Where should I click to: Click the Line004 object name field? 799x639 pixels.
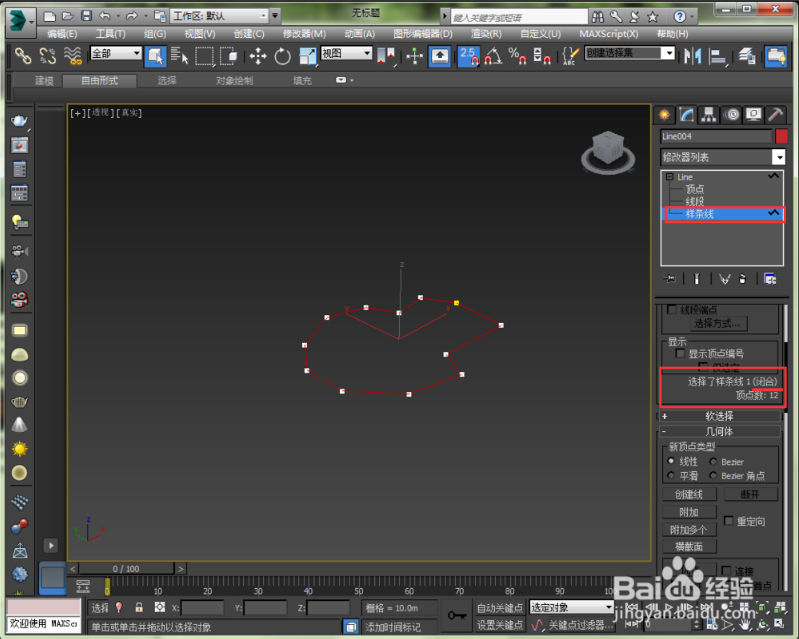716,136
